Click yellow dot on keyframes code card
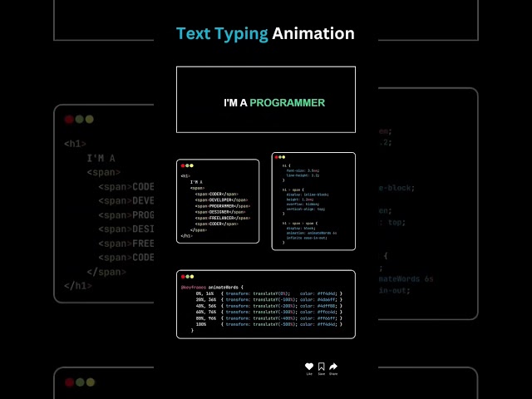 pyautogui.click(x=192, y=277)
